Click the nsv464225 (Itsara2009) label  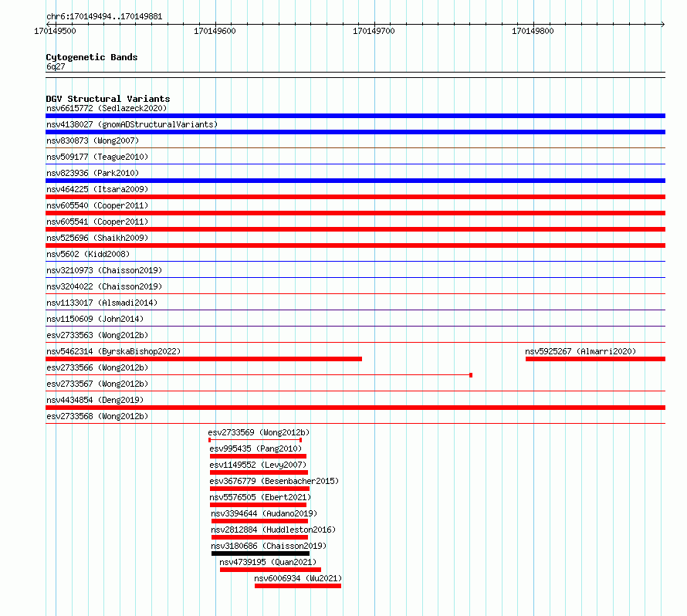click(x=97, y=189)
